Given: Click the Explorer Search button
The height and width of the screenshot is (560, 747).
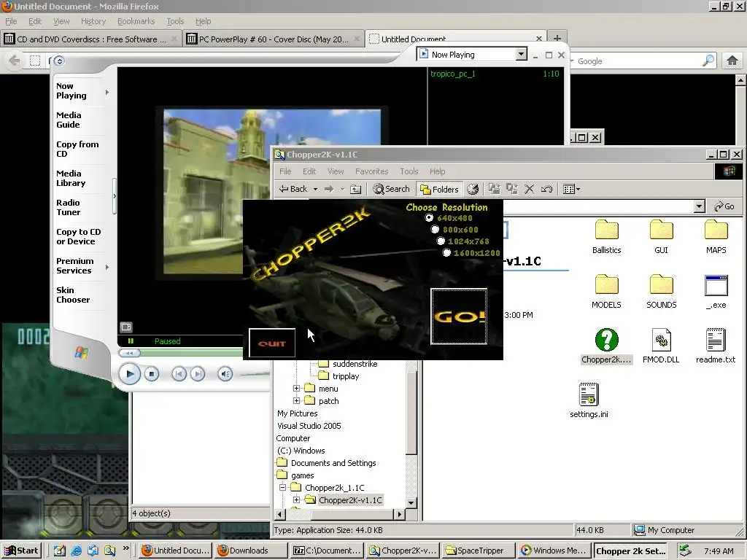Looking at the screenshot, I should [391, 189].
